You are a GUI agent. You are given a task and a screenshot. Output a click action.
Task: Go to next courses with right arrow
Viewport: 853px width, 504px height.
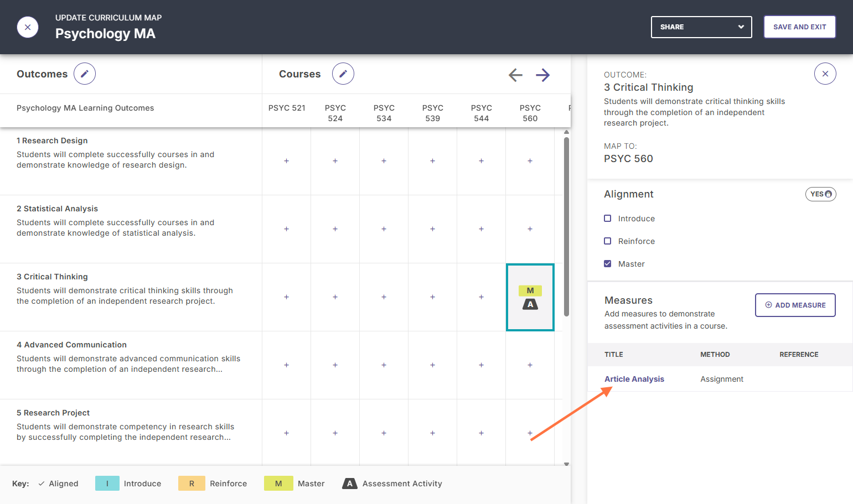click(x=543, y=75)
